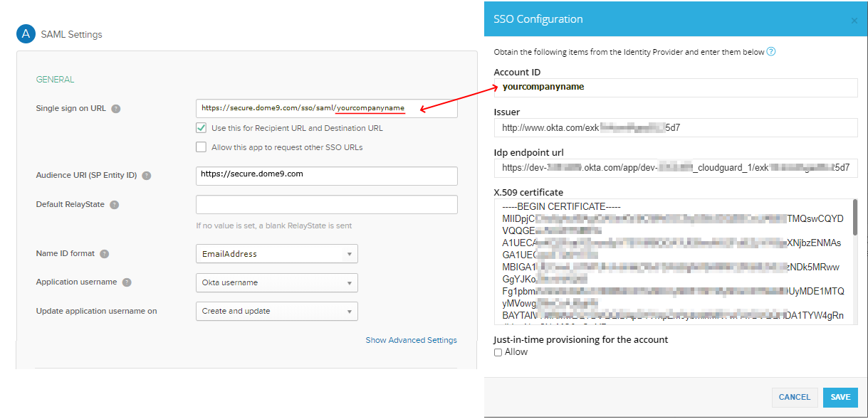
Task: Click the help icon next to Single sign on URL
Action: pyautogui.click(x=117, y=108)
